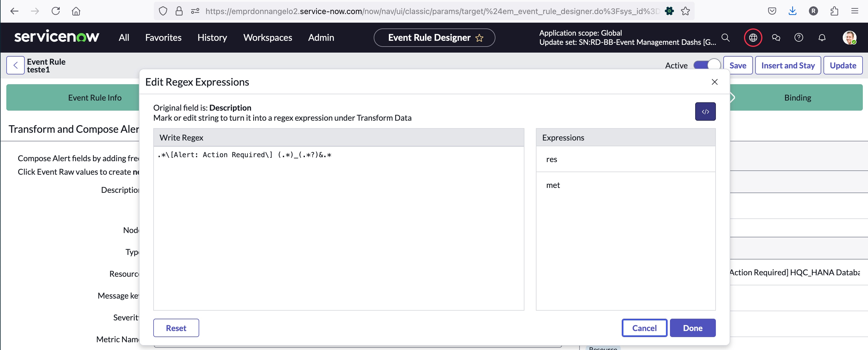The image size is (868, 350).
Task: Click the Reset button
Action: (176, 328)
